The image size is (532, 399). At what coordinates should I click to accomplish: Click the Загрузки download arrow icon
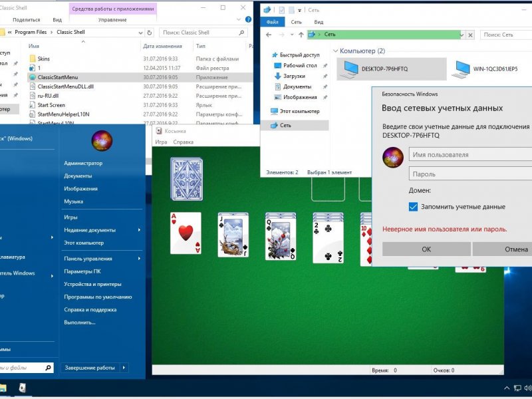tap(277, 76)
